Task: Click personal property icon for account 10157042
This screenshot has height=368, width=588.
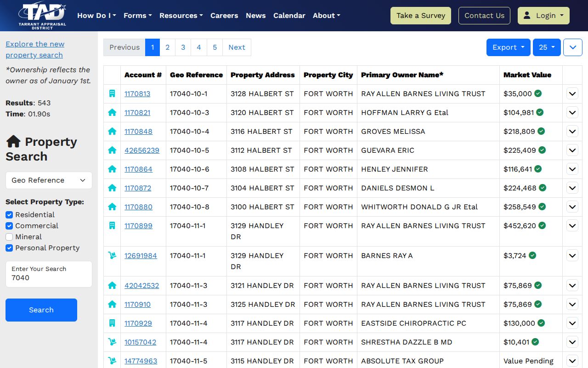Action: pyautogui.click(x=112, y=342)
